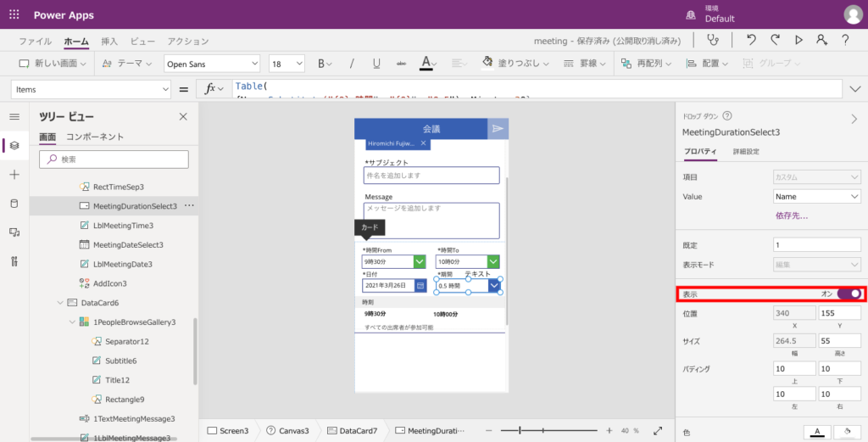Open the font size 18 dropdown
Screen dimensions: 868x442
[x=287, y=64]
